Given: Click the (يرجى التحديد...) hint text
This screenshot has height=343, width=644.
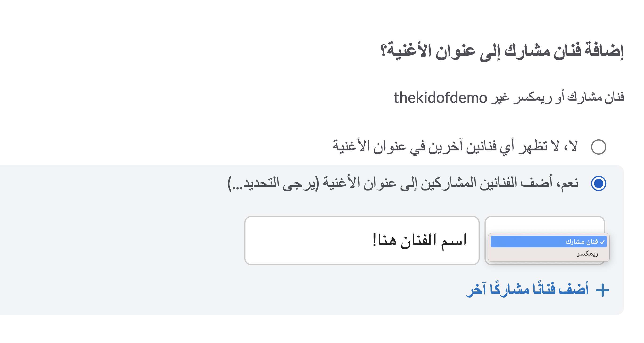Looking at the screenshot, I should pyautogui.click(x=273, y=183).
